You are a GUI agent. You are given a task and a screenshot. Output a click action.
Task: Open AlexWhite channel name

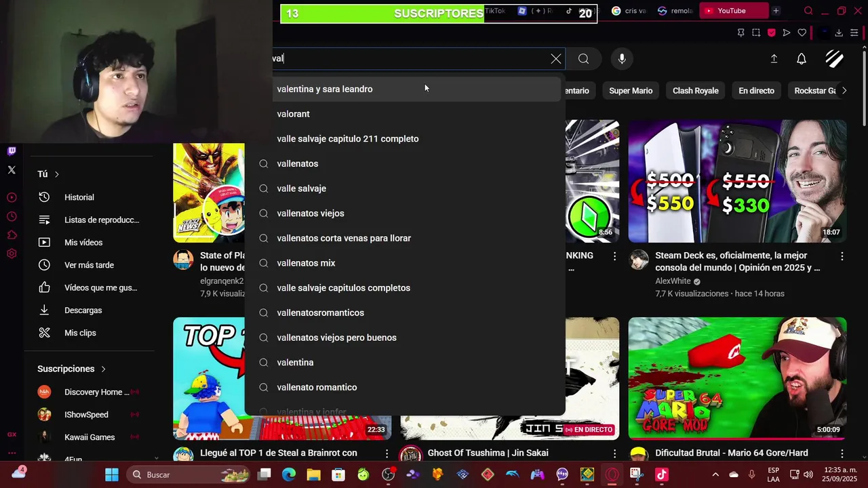pos(673,281)
